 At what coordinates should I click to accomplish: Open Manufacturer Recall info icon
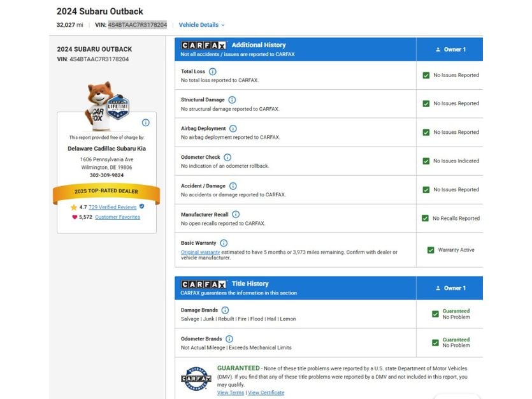[236, 214]
